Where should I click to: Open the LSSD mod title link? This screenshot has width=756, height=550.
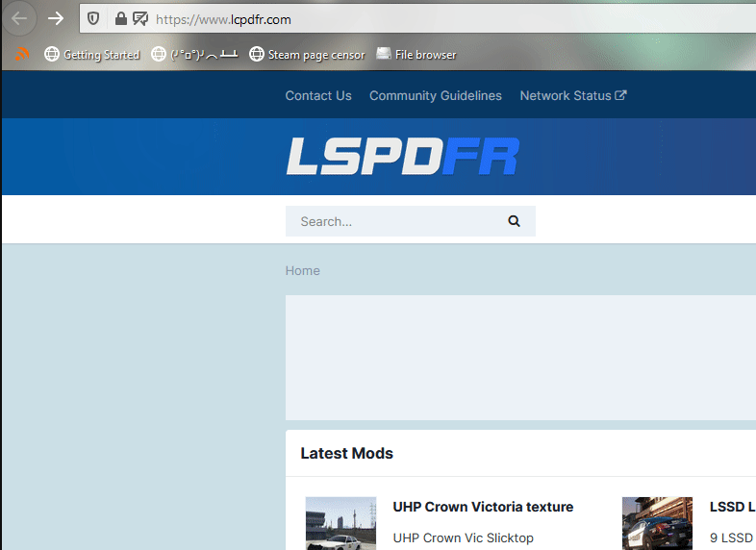pyautogui.click(x=732, y=507)
